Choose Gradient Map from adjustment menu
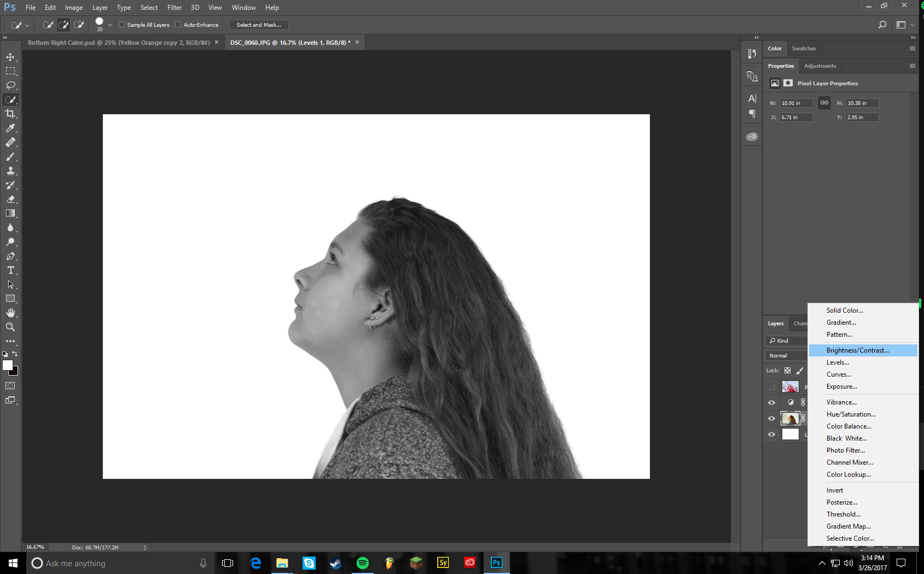Image resolution: width=924 pixels, height=574 pixels. pyautogui.click(x=863, y=526)
